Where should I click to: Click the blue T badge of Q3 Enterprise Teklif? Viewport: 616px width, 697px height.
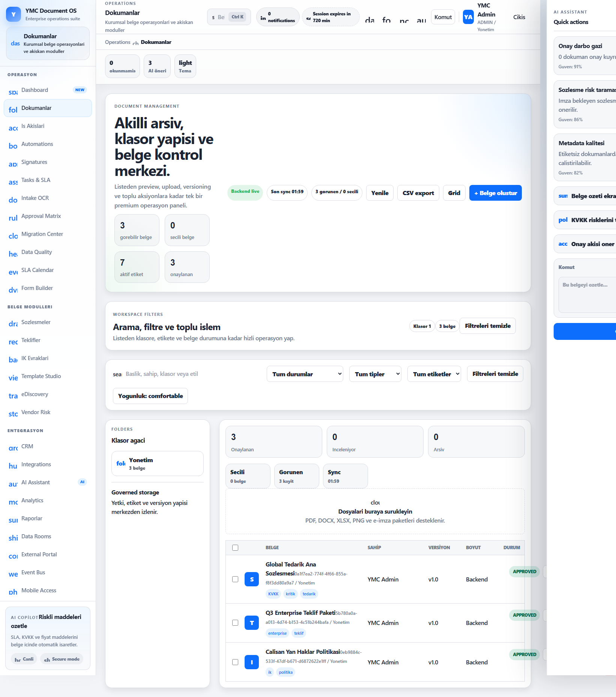[252, 623]
